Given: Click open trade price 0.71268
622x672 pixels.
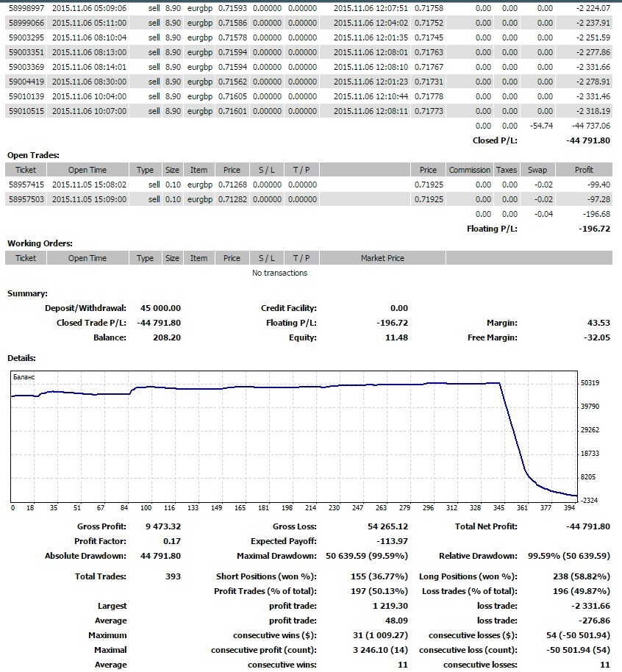Looking at the screenshot, I should (x=233, y=185).
